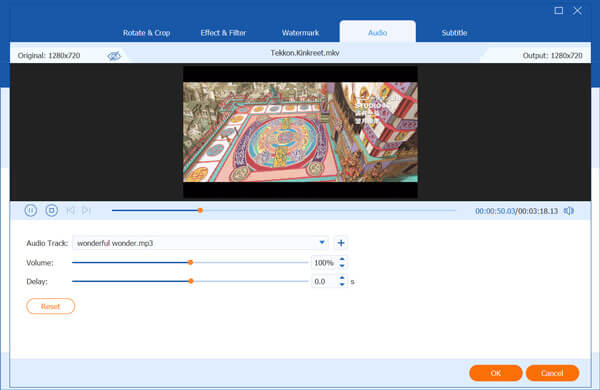Image resolution: width=600 pixels, height=390 pixels.
Task: Mute the preview speaker icon
Action: (569, 211)
